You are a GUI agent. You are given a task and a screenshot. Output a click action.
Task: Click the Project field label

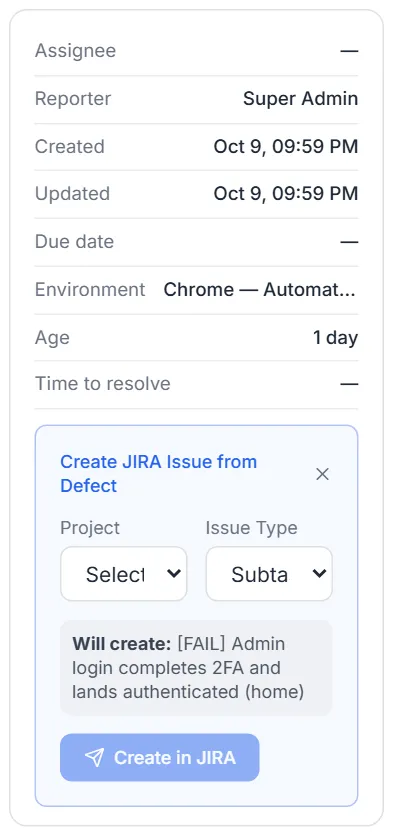click(x=90, y=528)
